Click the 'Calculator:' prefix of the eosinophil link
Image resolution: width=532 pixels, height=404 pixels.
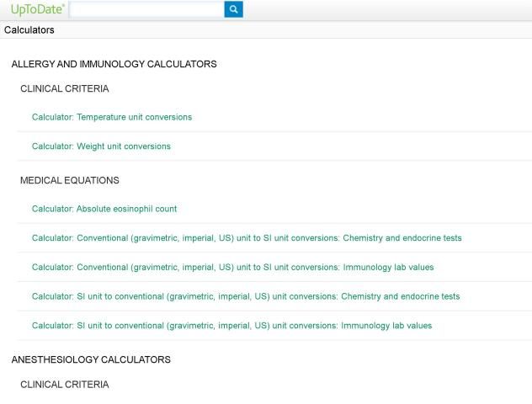(x=52, y=209)
